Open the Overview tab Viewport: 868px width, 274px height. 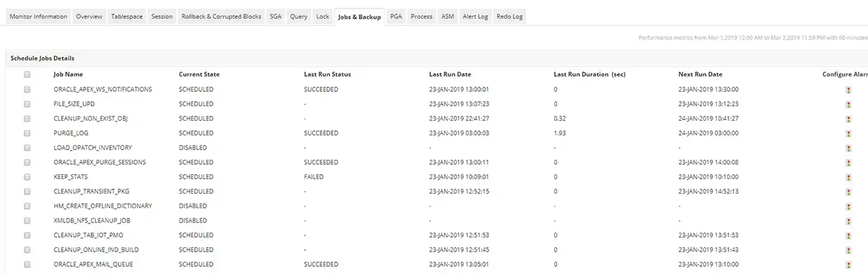89,16
